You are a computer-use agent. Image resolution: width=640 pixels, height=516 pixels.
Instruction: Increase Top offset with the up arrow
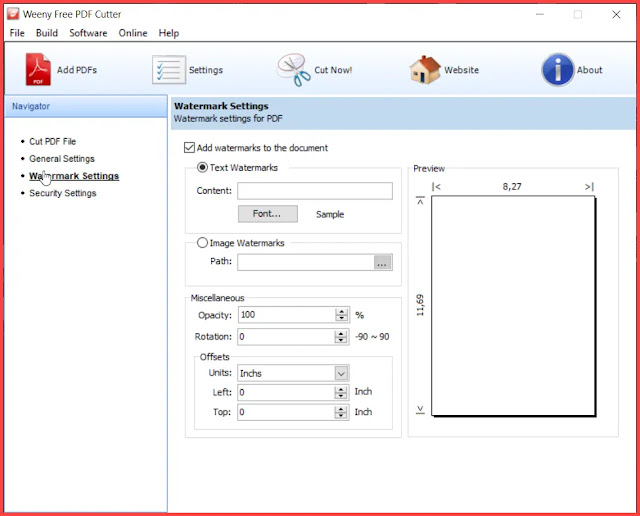click(341, 409)
